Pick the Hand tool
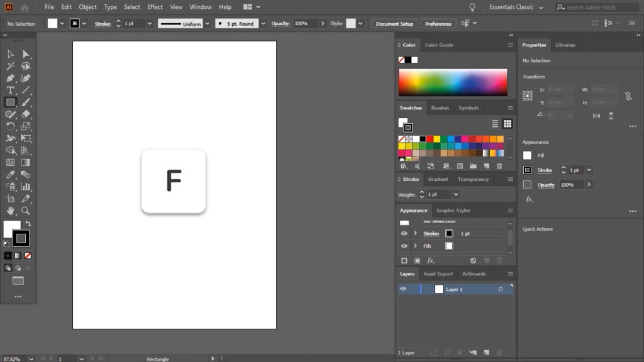 (11, 211)
